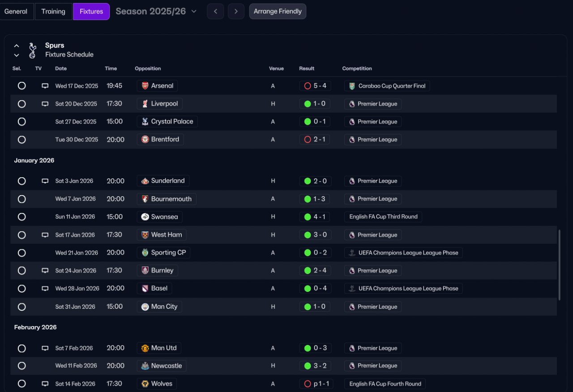Image resolution: width=573 pixels, height=392 pixels.
Task: Click the TV icon on Man Utd fixture
Action: pos(45,348)
